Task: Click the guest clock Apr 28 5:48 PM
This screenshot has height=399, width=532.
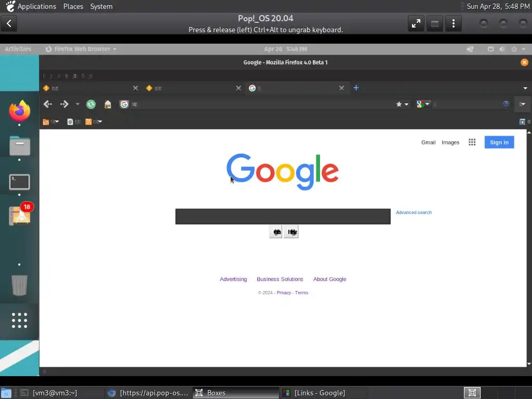Action: coord(285,49)
